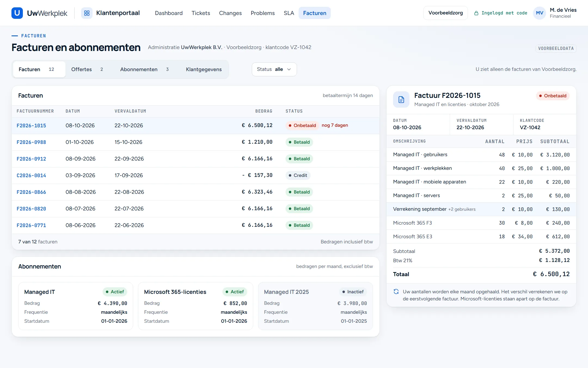This screenshot has height=368, width=588.
Task: Click the Microsoft 365 E3 line item
Action: (481, 236)
